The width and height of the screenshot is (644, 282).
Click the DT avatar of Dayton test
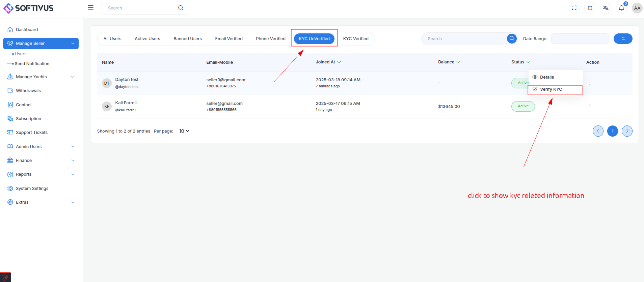click(x=107, y=83)
